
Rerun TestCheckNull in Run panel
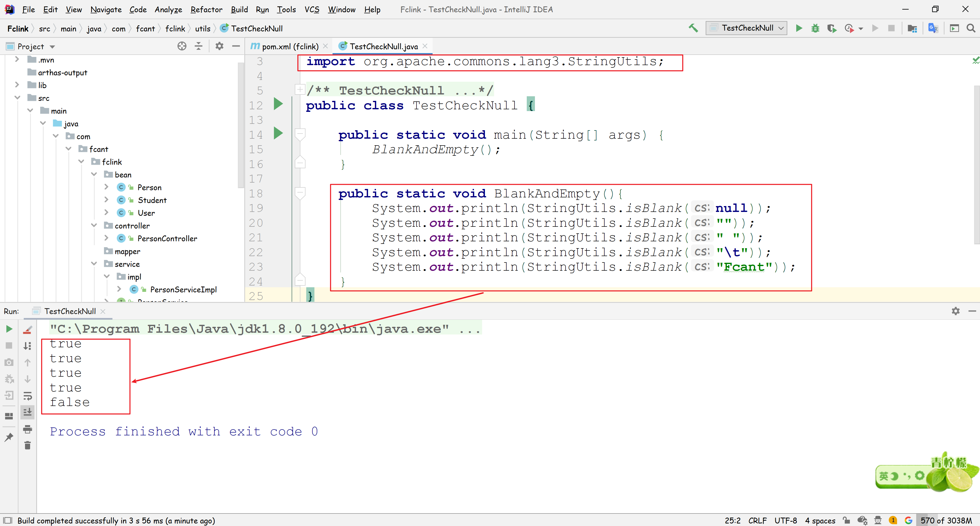tap(9, 328)
